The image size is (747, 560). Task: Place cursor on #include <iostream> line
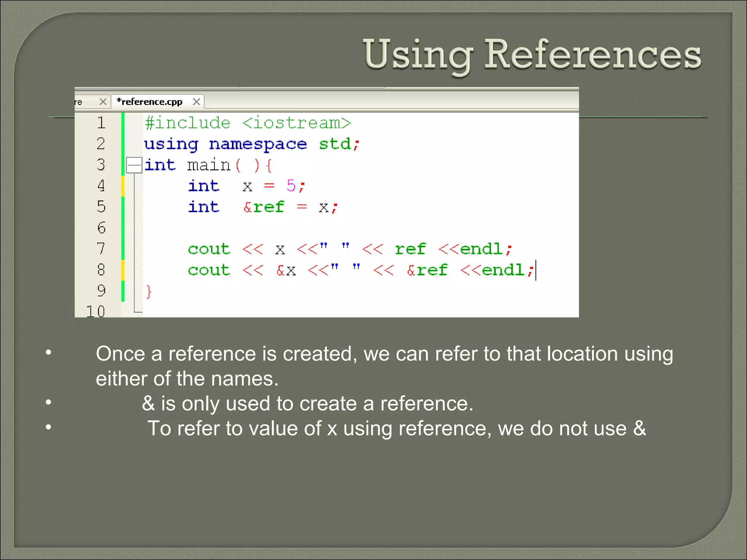click(x=248, y=123)
